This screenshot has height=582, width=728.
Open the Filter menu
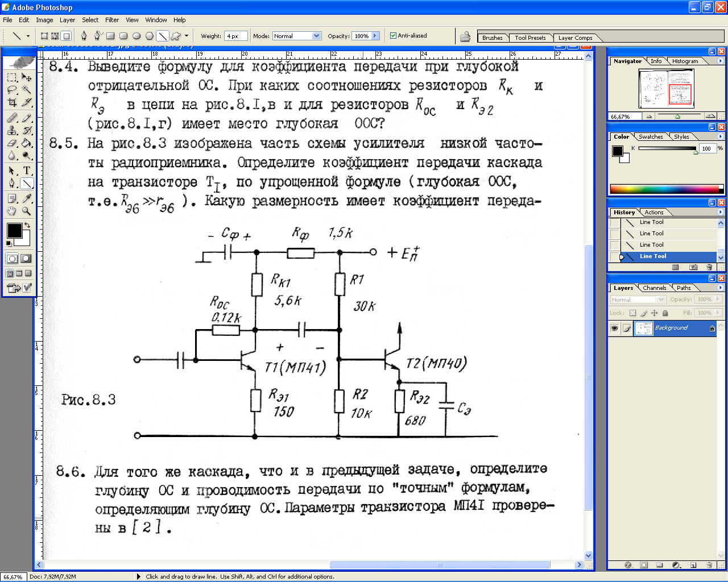(112, 20)
